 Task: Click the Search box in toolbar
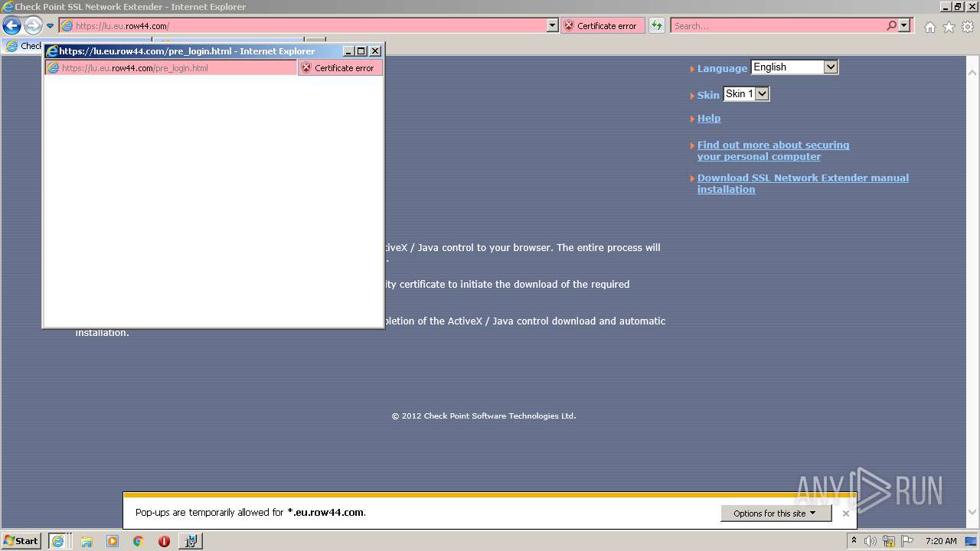point(778,25)
